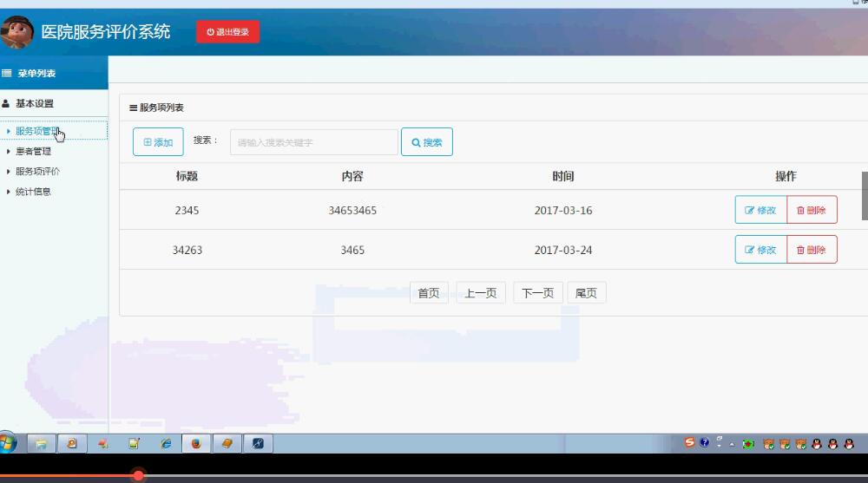Click 删除 for the 2345 row
The height and width of the screenshot is (483, 868).
(x=812, y=210)
